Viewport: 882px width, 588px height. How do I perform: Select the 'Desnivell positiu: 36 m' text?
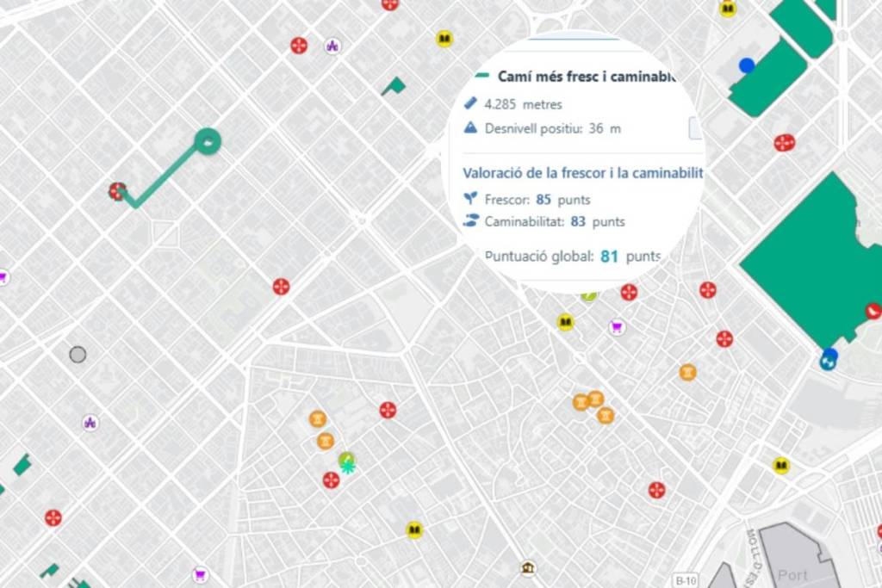[553, 129]
